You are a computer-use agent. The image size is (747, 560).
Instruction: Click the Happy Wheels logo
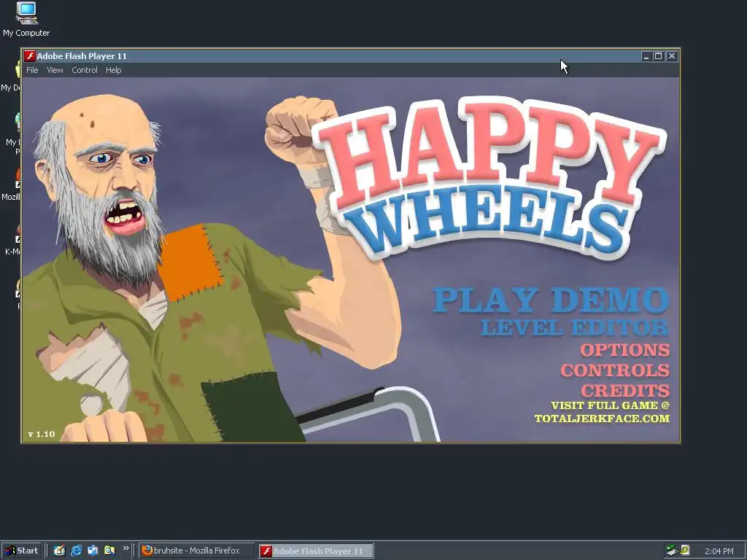point(491,177)
